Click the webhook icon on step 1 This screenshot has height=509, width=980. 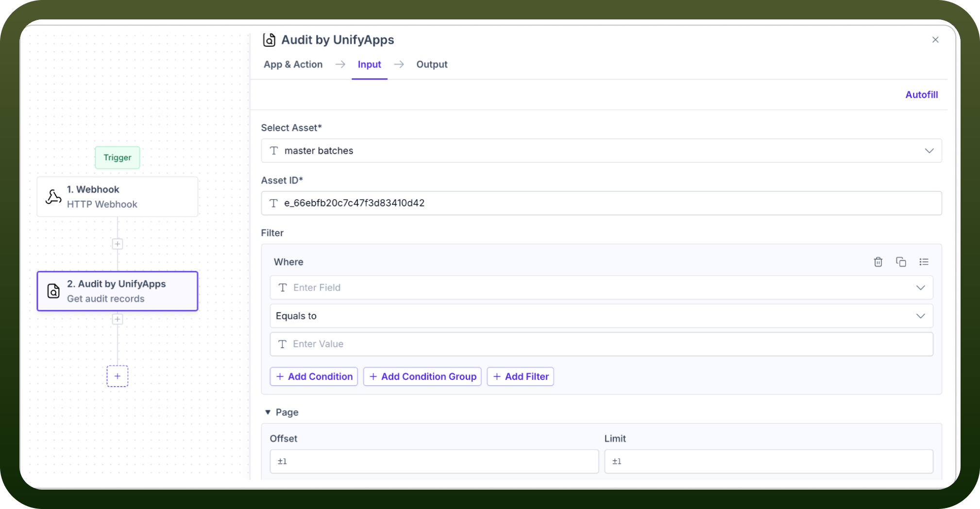(x=53, y=197)
